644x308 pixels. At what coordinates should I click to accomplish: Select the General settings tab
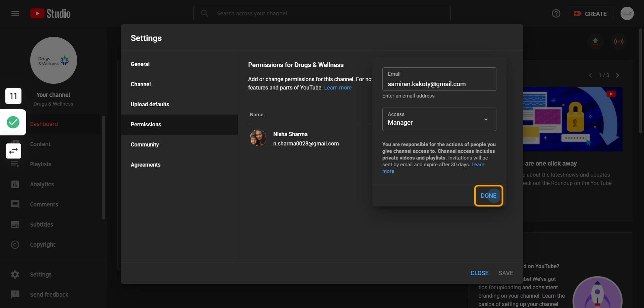(x=179, y=64)
